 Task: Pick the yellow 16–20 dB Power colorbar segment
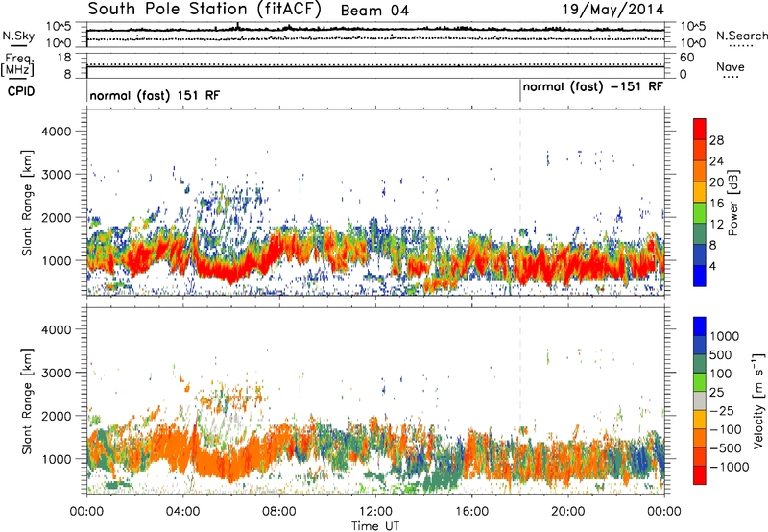(x=700, y=191)
